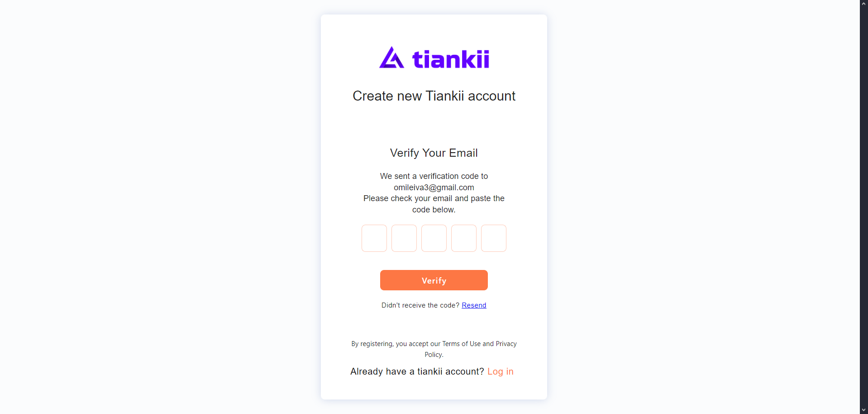Click We sent a verification code line
Screen dimensions: 868x414
[x=434, y=176]
